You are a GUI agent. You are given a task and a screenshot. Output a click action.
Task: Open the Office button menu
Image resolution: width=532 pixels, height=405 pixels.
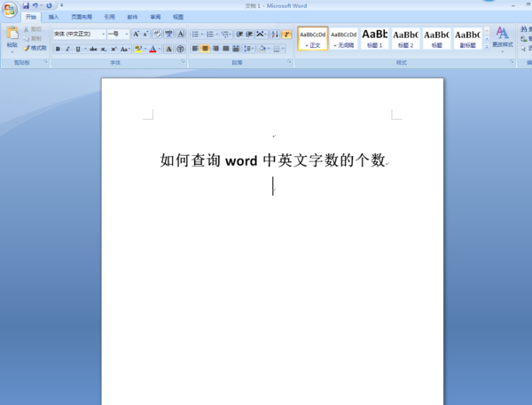(10, 9)
